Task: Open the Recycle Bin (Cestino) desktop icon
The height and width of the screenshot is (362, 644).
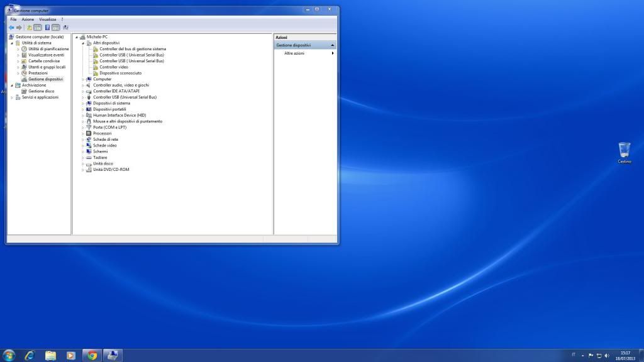Action: [624, 152]
